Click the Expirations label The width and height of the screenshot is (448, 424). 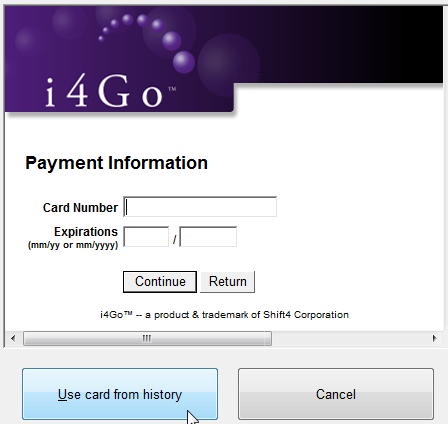(x=86, y=231)
